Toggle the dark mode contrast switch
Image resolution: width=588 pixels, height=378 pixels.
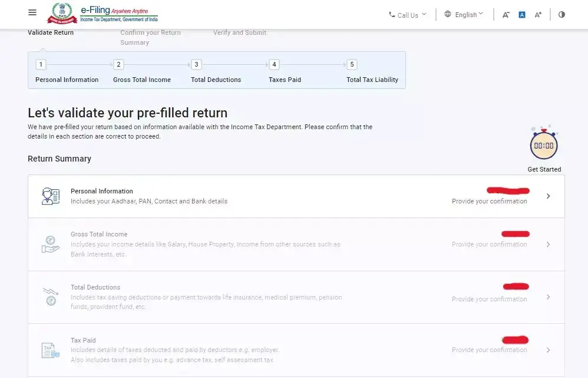click(561, 14)
